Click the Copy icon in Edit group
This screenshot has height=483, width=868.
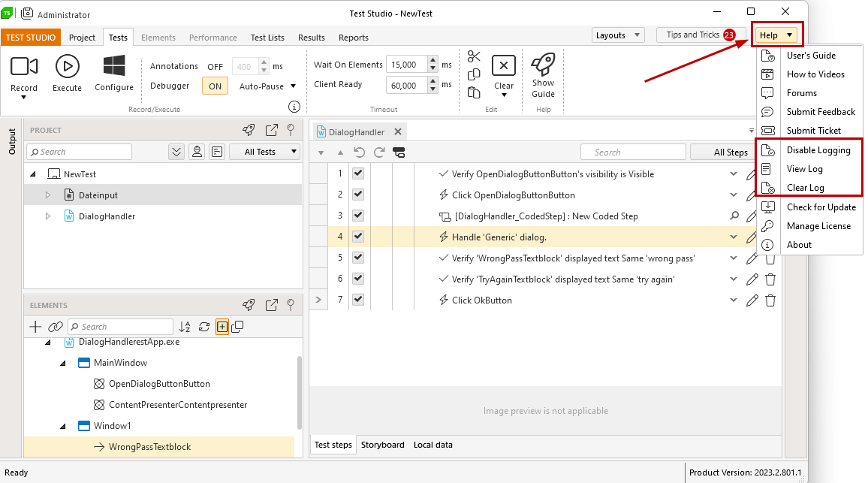click(x=474, y=74)
